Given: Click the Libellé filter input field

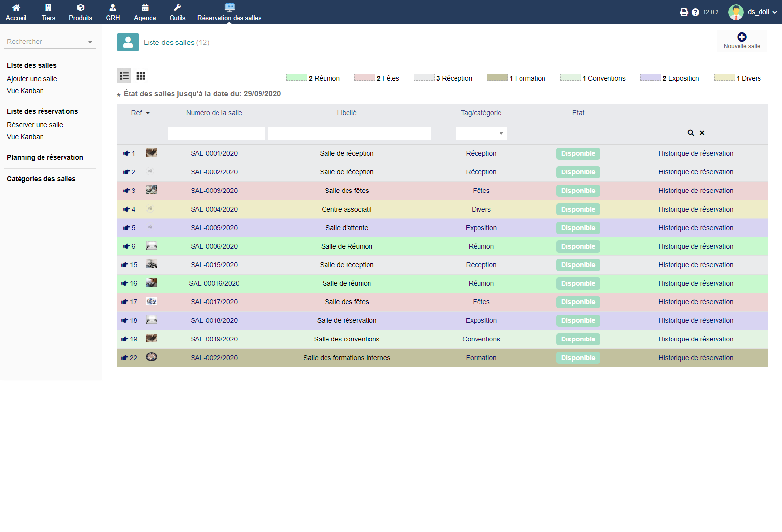Looking at the screenshot, I should tap(349, 133).
